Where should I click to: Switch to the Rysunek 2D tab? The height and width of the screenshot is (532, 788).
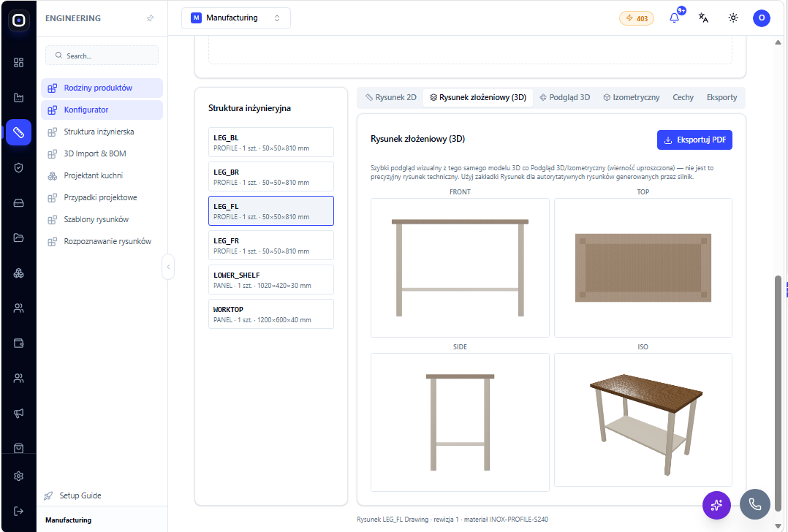pos(391,97)
